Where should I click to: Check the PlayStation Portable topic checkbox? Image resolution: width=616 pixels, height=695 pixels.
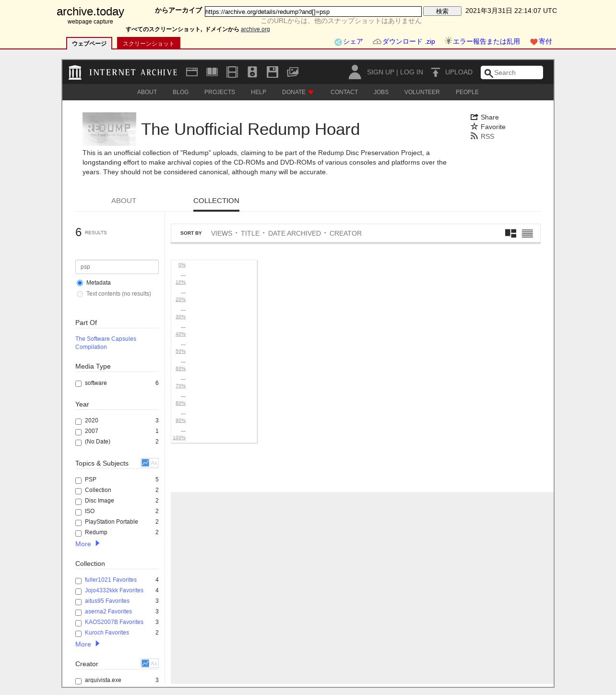point(78,523)
